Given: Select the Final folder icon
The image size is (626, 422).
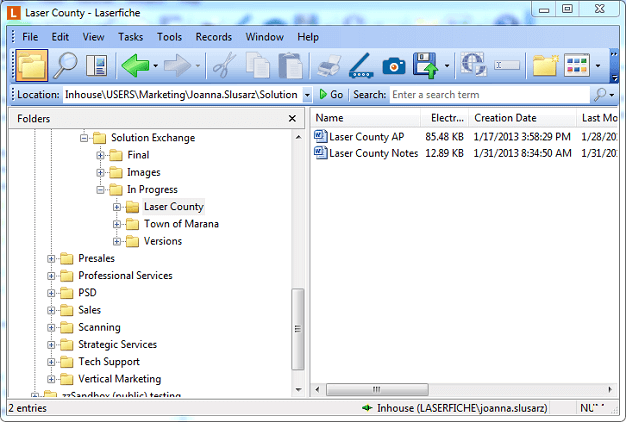Looking at the screenshot, I should [116, 155].
